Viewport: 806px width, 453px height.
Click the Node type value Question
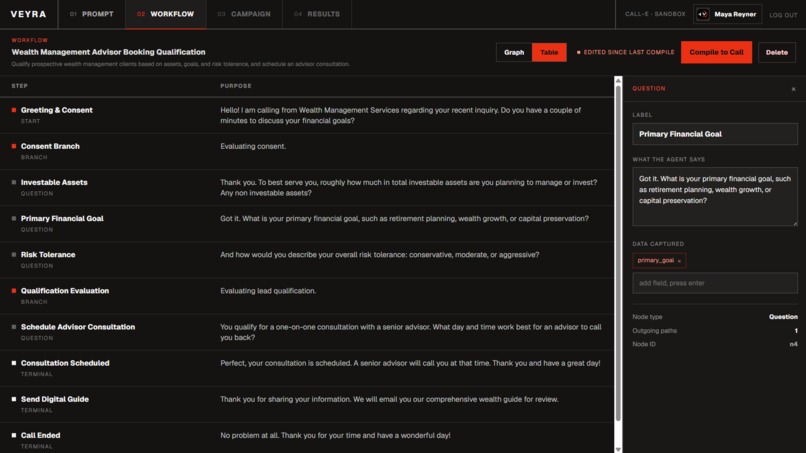tap(783, 317)
